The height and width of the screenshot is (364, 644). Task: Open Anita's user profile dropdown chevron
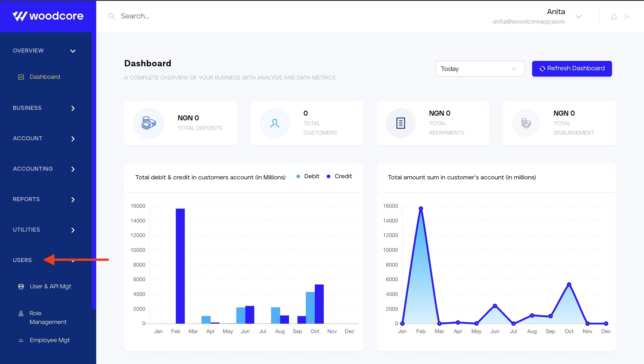[578, 17]
